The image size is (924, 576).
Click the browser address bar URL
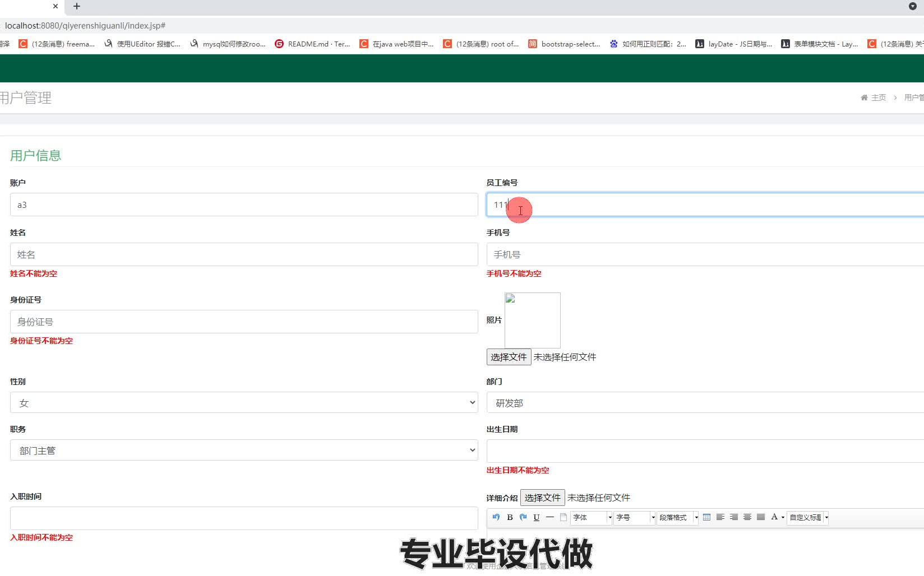coord(85,25)
